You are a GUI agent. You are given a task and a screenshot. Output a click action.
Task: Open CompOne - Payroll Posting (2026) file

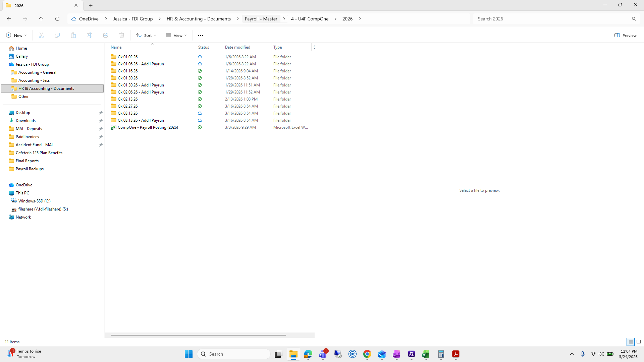148,127
